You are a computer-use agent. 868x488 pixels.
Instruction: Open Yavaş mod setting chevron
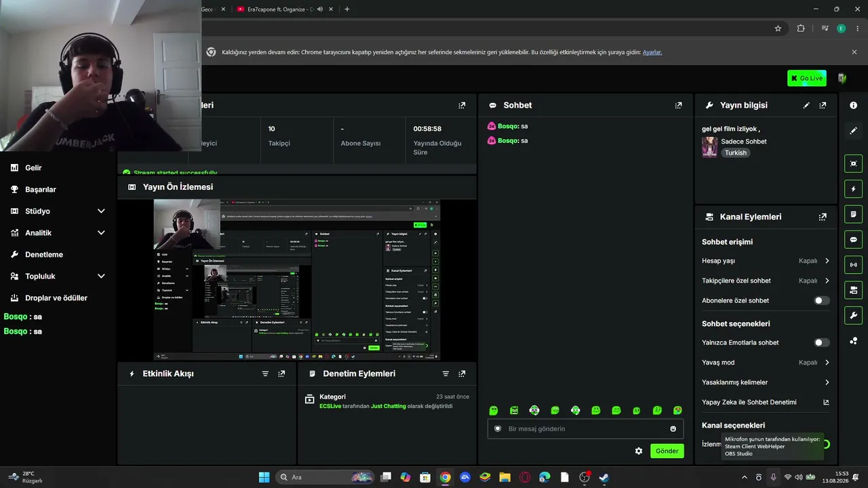pyautogui.click(x=827, y=363)
